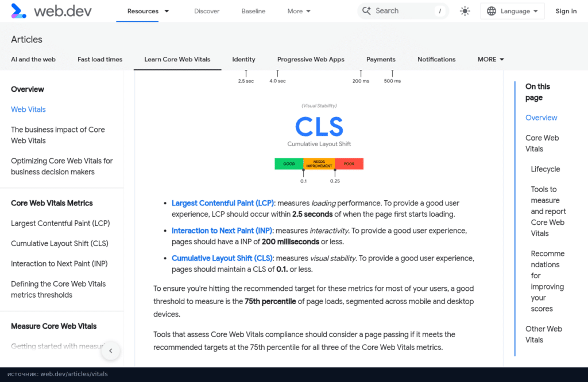Click the green GOOD segment of CLS bar
588x382 pixels.
click(289, 163)
